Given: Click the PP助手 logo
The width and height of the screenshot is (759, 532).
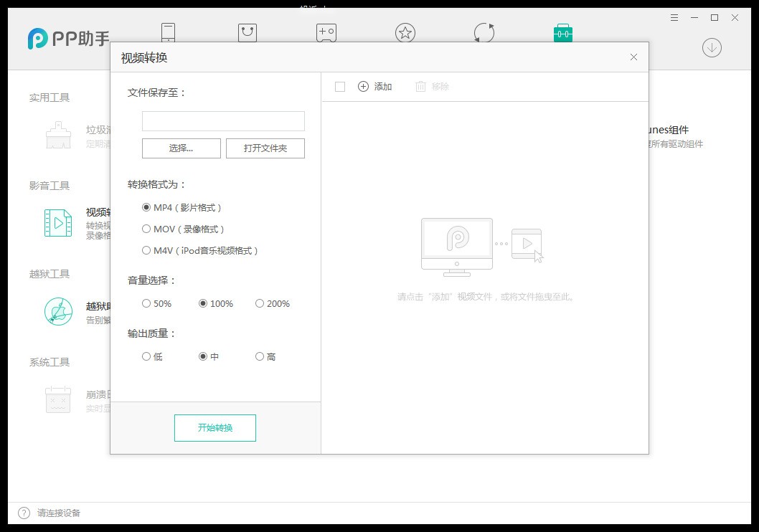Looking at the screenshot, I should pyautogui.click(x=68, y=38).
